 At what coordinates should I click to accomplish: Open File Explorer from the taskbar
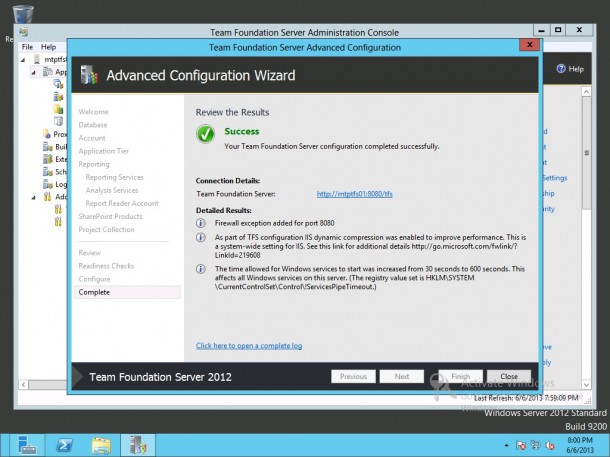click(x=101, y=446)
